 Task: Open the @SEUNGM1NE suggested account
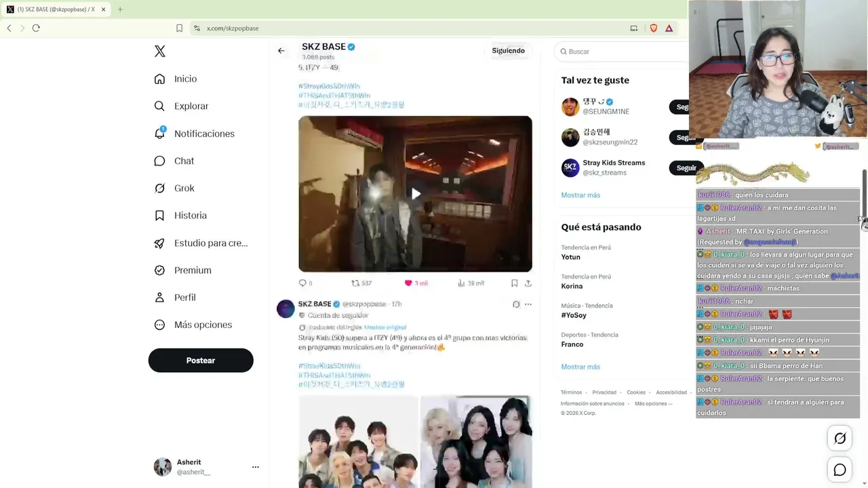(x=606, y=111)
